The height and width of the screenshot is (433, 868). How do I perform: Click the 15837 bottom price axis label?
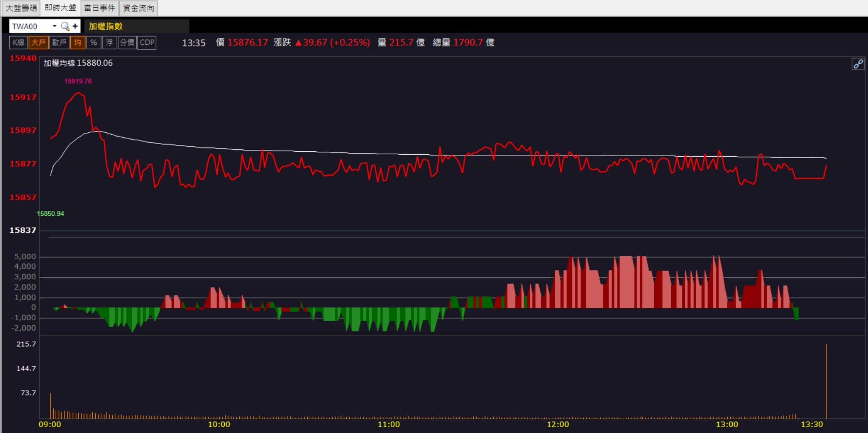click(23, 230)
